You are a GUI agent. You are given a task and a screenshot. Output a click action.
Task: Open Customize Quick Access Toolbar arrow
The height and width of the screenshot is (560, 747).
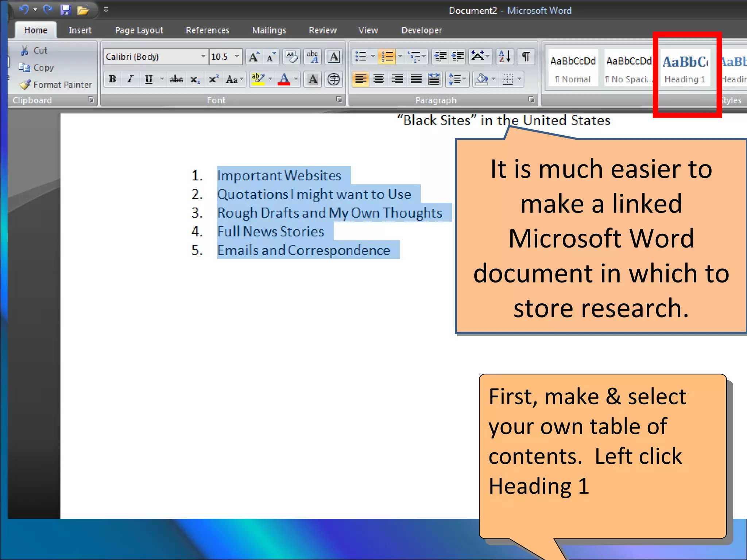coord(106,10)
